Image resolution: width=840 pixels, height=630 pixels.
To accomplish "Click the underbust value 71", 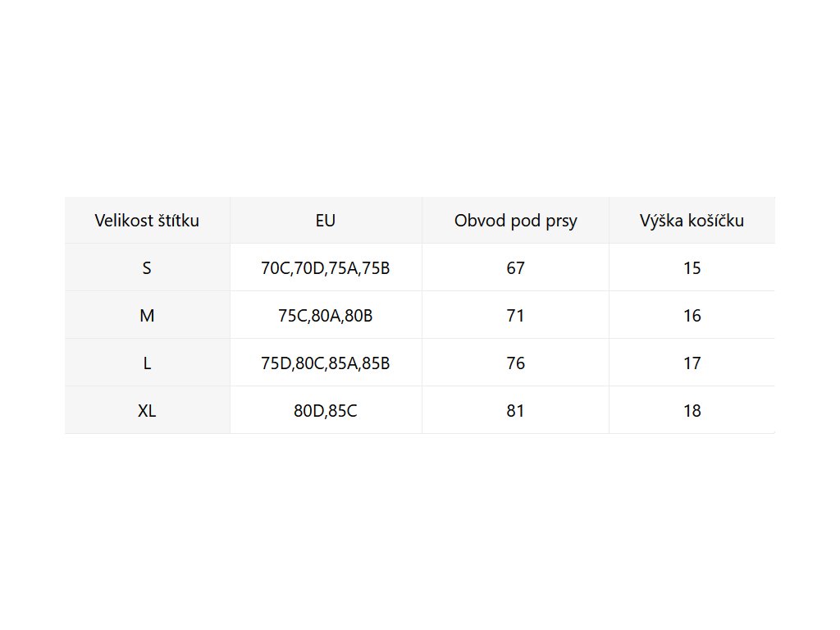I will 515,316.
